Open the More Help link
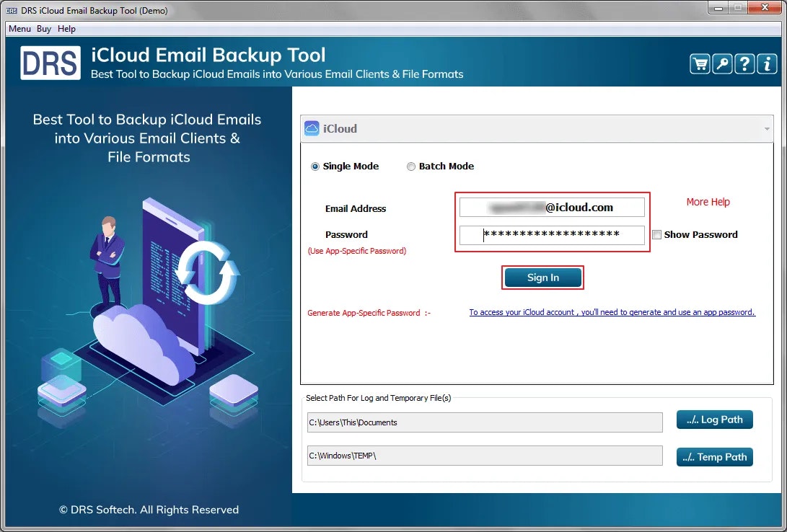 click(x=708, y=202)
